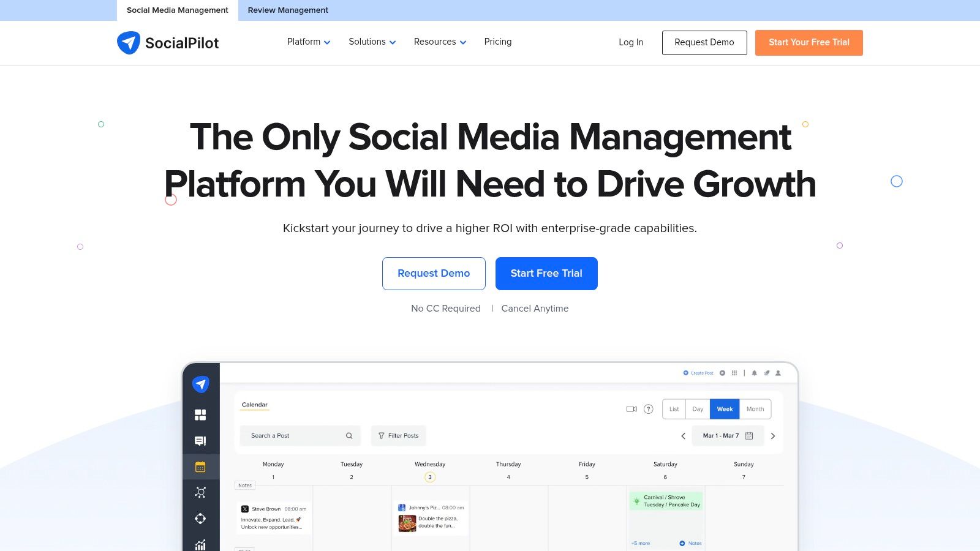Select the Calendar icon in sidebar
The height and width of the screenshot is (551, 980).
(x=200, y=466)
